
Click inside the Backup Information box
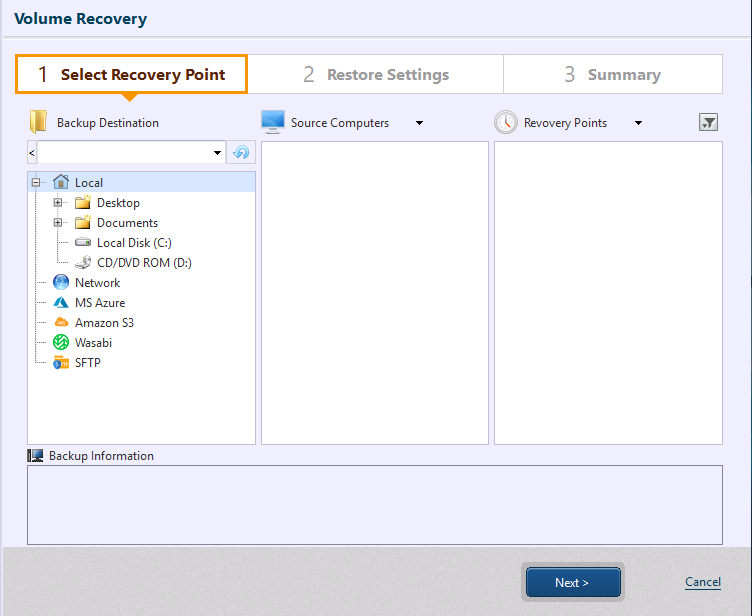pyautogui.click(x=374, y=504)
